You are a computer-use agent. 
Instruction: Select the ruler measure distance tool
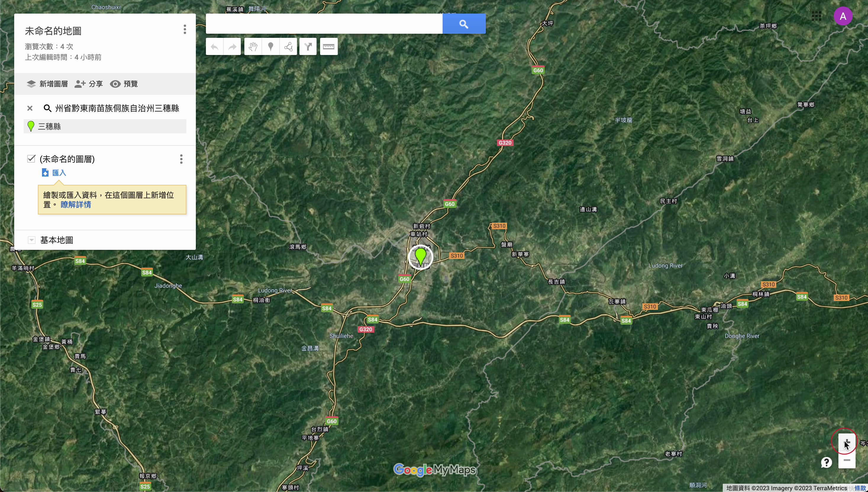point(329,47)
